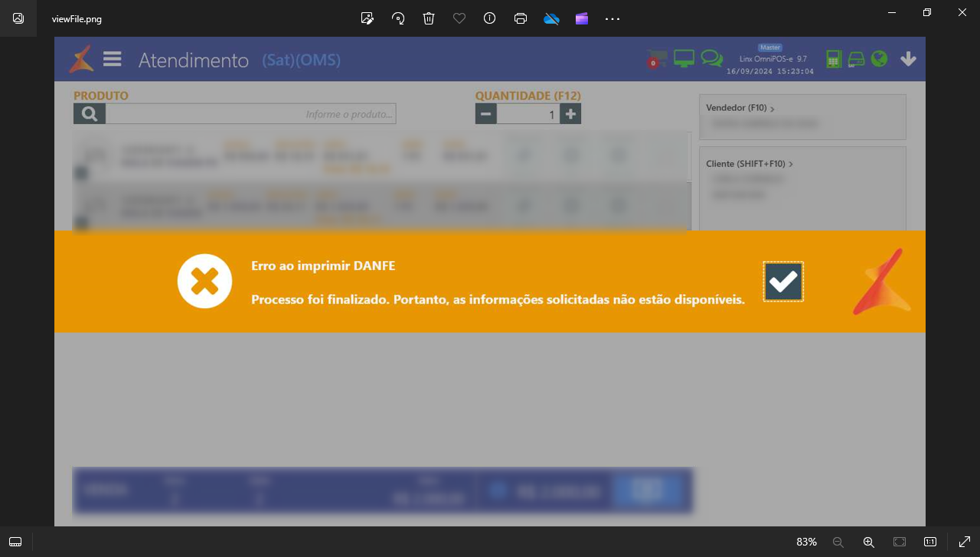Screen dimensions: 980x557
Task: Open the three-dot See more menu
Action: click(x=612, y=18)
